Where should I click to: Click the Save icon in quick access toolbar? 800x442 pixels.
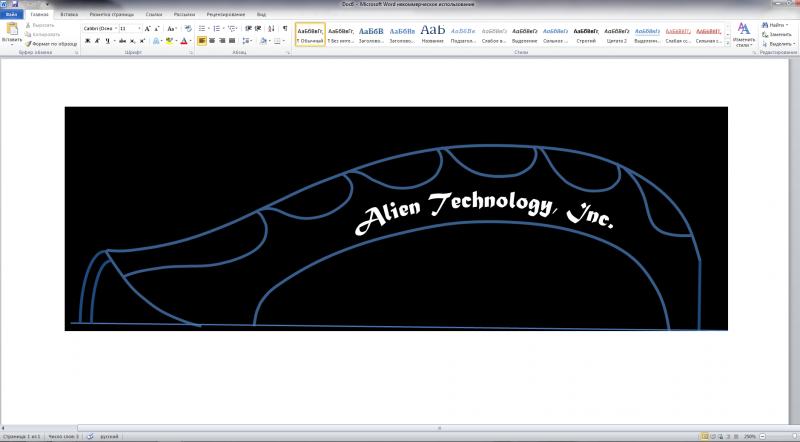tap(14, 4)
